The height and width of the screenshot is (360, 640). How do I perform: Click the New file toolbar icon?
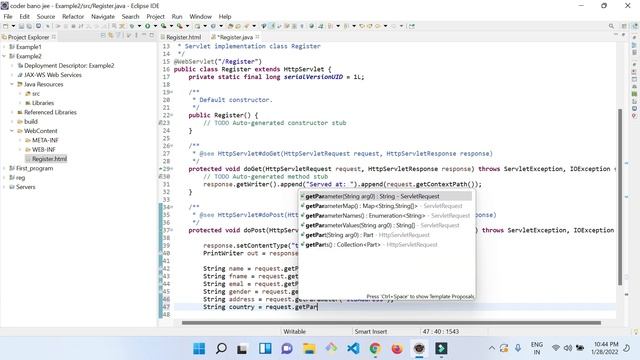coord(6,26)
